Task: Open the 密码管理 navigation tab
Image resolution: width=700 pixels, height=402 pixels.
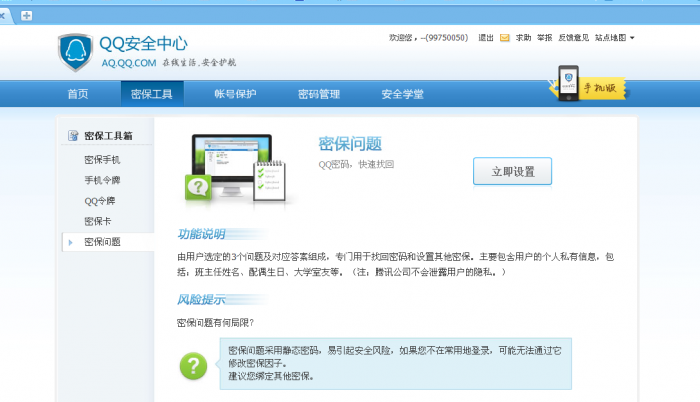Action: (319, 94)
